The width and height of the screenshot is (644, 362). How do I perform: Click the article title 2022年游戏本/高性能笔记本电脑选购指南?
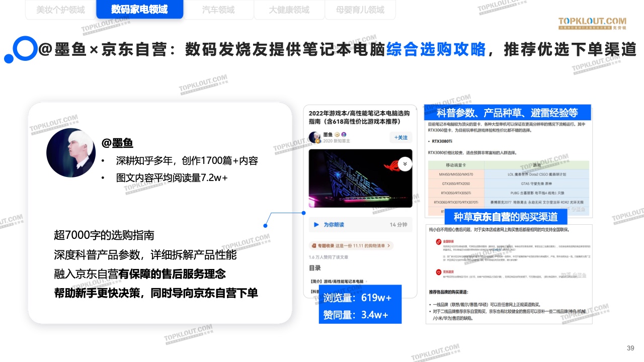click(x=359, y=117)
